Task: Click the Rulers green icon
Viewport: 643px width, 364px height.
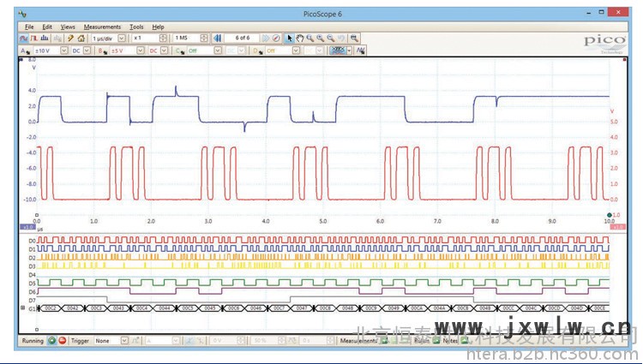Action: pos(436,341)
